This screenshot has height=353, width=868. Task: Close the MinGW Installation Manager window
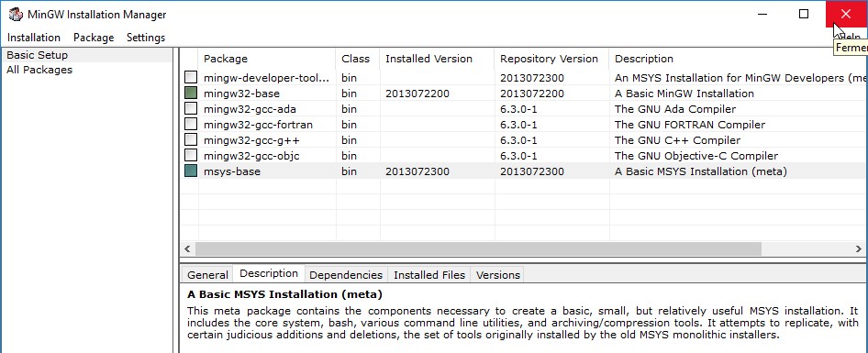coord(846,14)
